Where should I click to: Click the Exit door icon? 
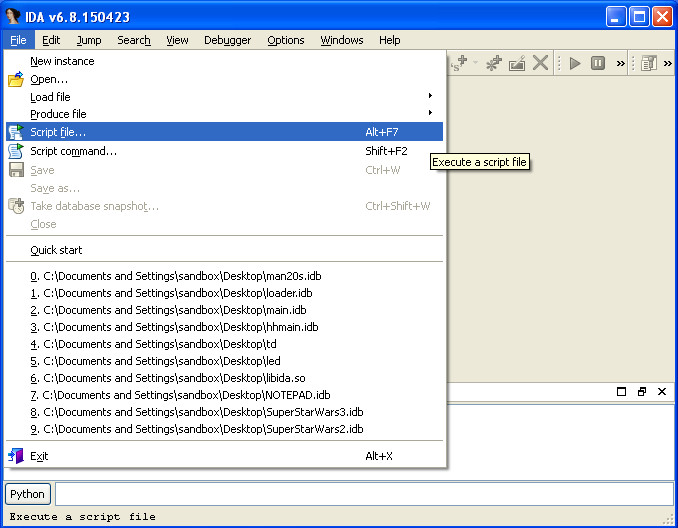point(16,456)
